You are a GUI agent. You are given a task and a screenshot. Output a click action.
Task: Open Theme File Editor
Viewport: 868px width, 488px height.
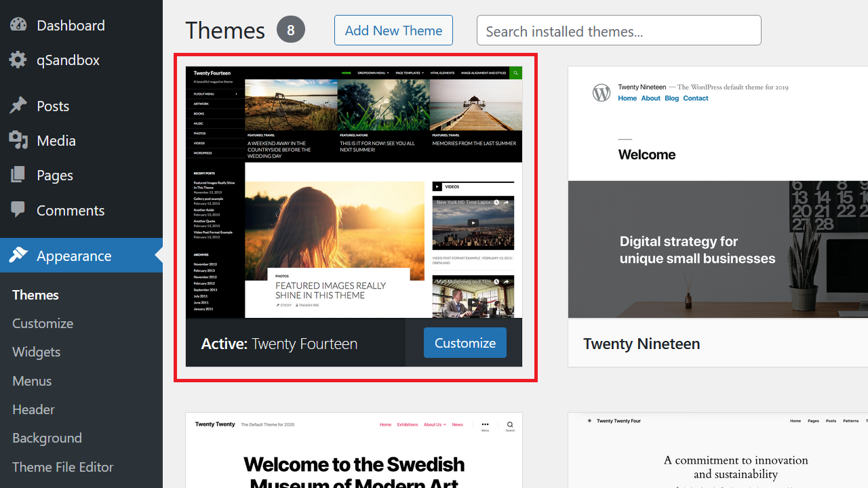63,467
